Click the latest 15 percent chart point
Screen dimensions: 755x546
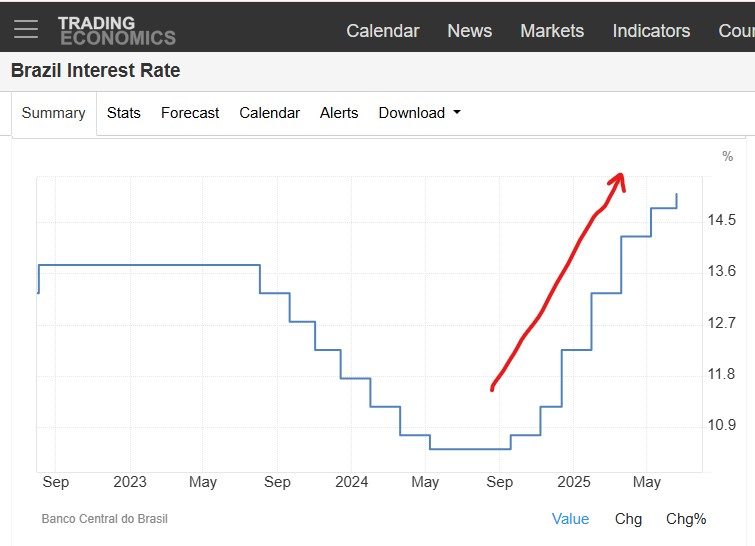point(677,194)
